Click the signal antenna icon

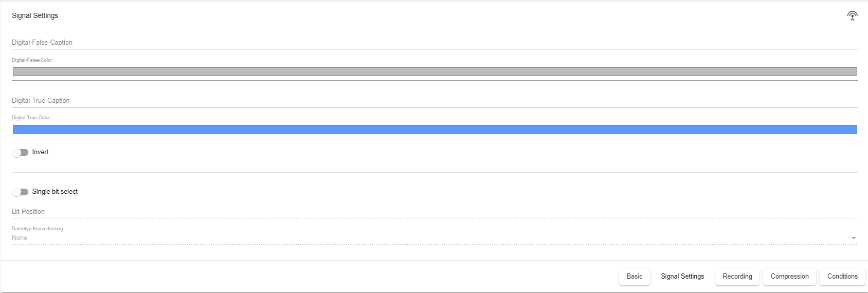coord(852,16)
